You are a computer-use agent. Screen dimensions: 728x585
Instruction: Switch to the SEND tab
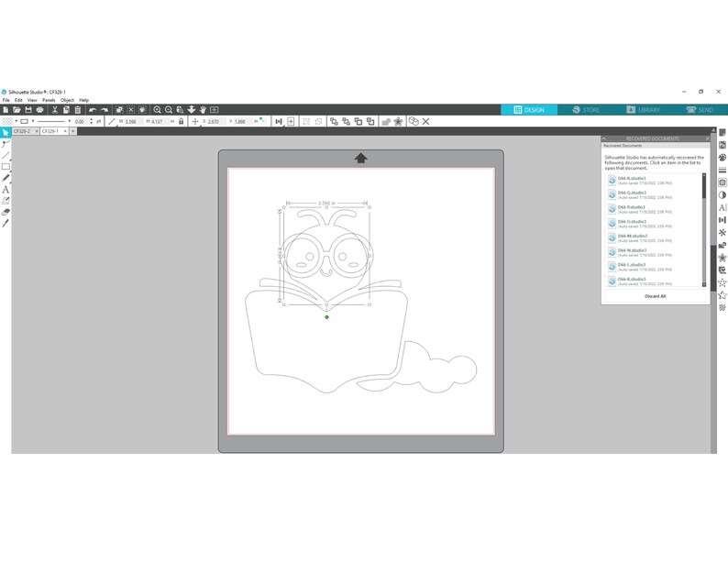tap(700, 109)
